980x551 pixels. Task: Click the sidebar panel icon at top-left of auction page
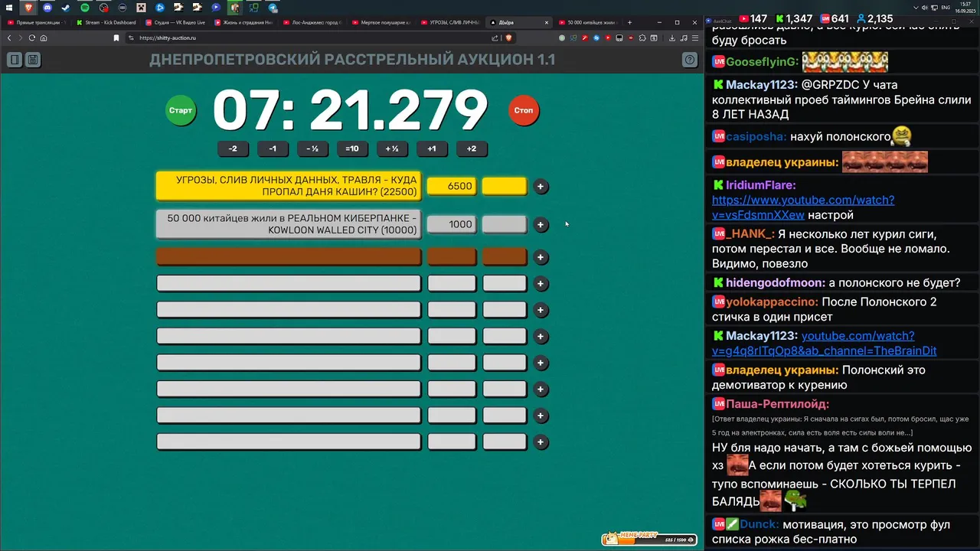coord(14,60)
